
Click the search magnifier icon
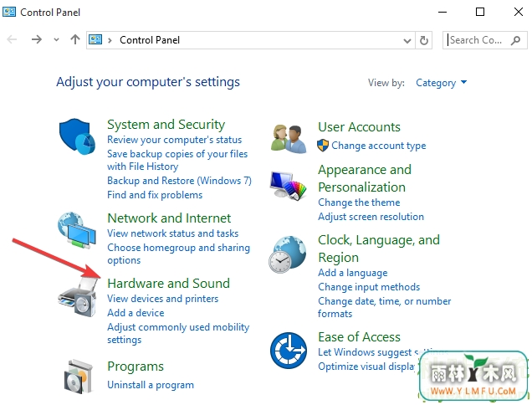(x=515, y=40)
